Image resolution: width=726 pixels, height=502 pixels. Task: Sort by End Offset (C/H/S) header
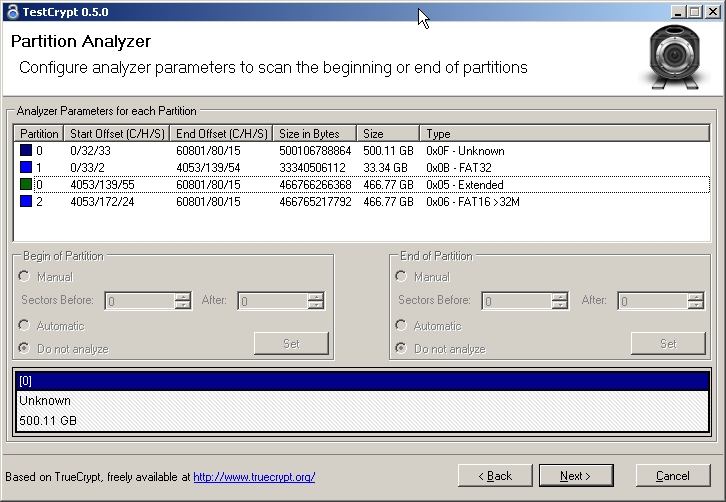pos(221,134)
